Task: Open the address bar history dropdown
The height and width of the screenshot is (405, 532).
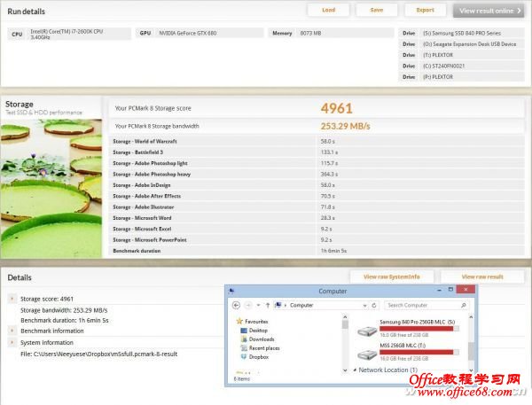Action: 364,306
